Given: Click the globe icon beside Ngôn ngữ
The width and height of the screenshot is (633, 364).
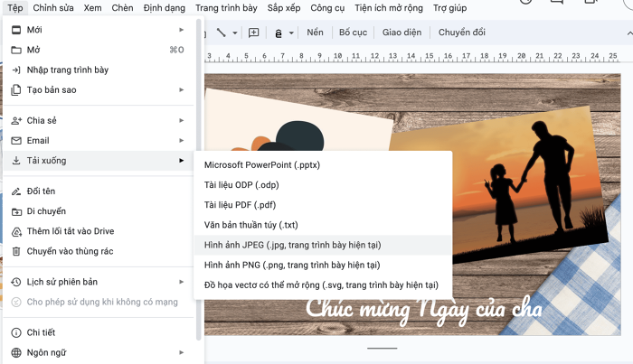Looking at the screenshot, I should pos(16,353).
